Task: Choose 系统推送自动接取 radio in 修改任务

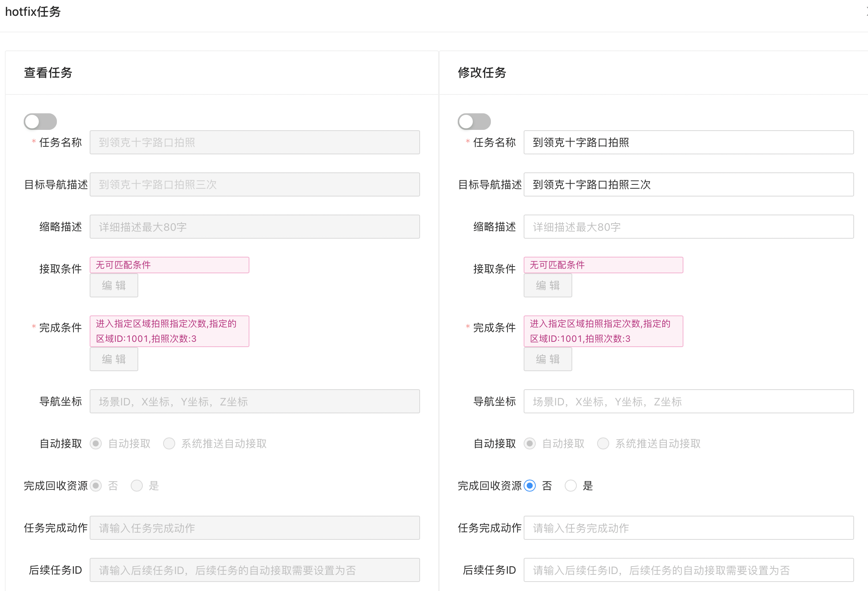Action: point(603,443)
